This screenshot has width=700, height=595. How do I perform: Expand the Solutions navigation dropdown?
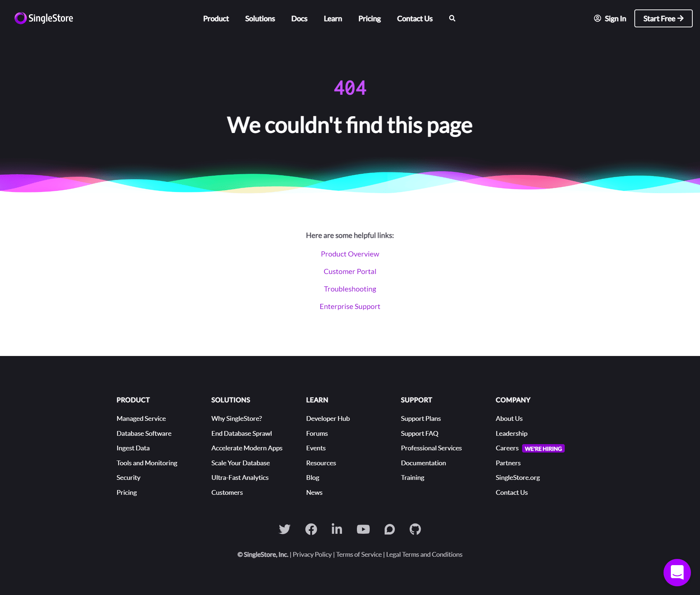pos(260,18)
